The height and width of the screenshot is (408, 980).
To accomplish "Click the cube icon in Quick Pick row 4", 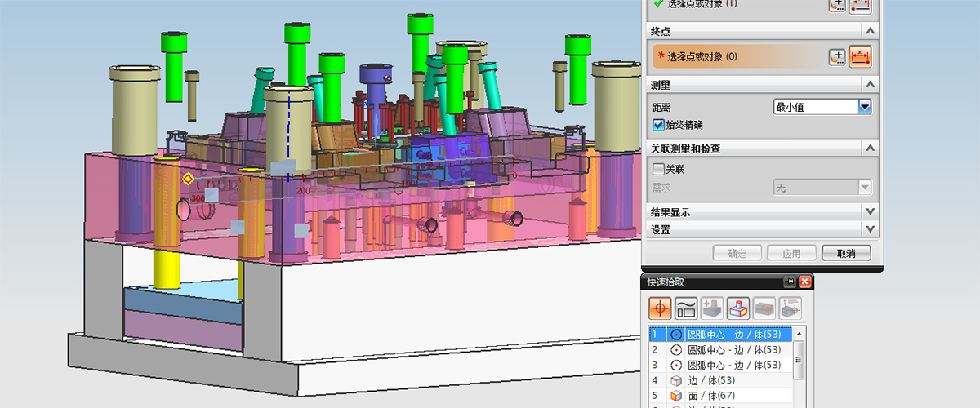I will click(675, 380).
